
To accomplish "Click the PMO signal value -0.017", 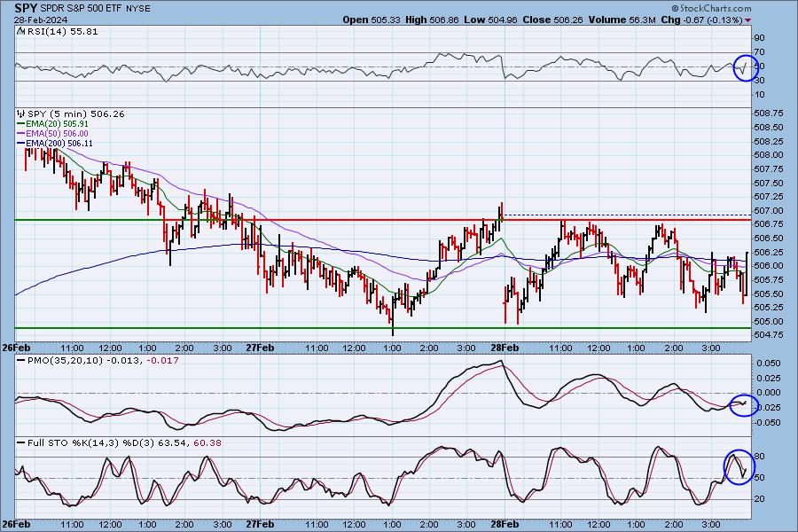I will [163, 360].
